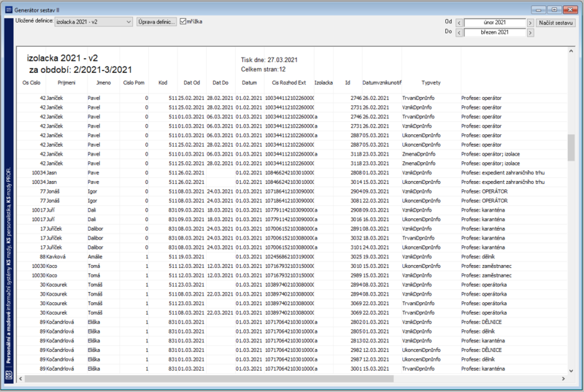Click 'Profese: dělník' in Kavková row
This screenshot has width=584, height=392.
478,257
